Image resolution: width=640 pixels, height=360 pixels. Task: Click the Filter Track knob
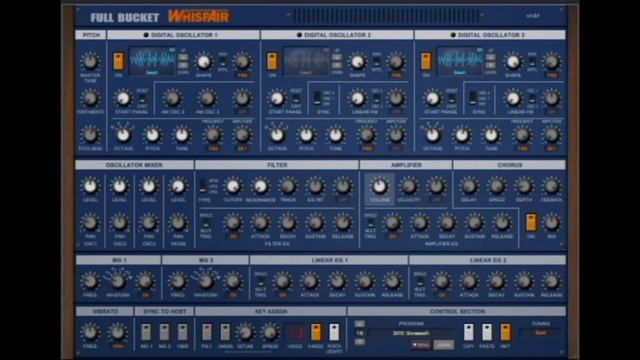tap(288, 186)
